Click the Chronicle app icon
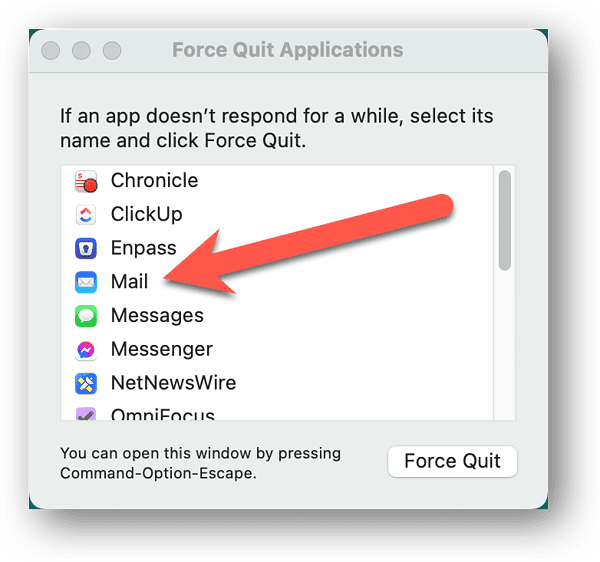Image resolution: width=600 pixels, height=562 pixels. [87, 182]
